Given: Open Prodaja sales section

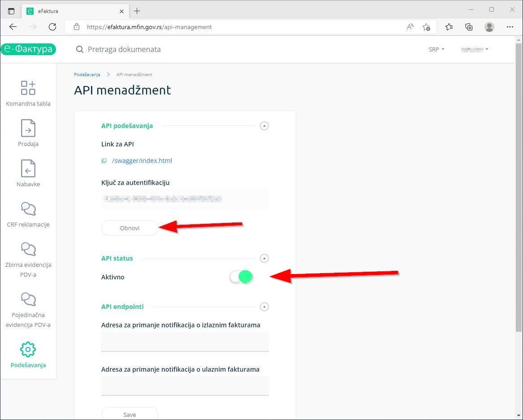Looking at the screenshot, I should (x=28, y=129).
